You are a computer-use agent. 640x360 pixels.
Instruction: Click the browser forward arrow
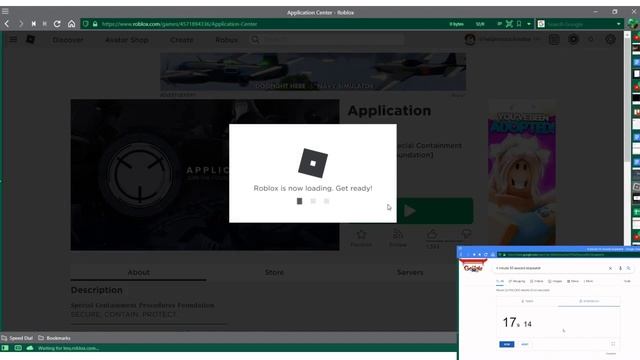(20, 24)
